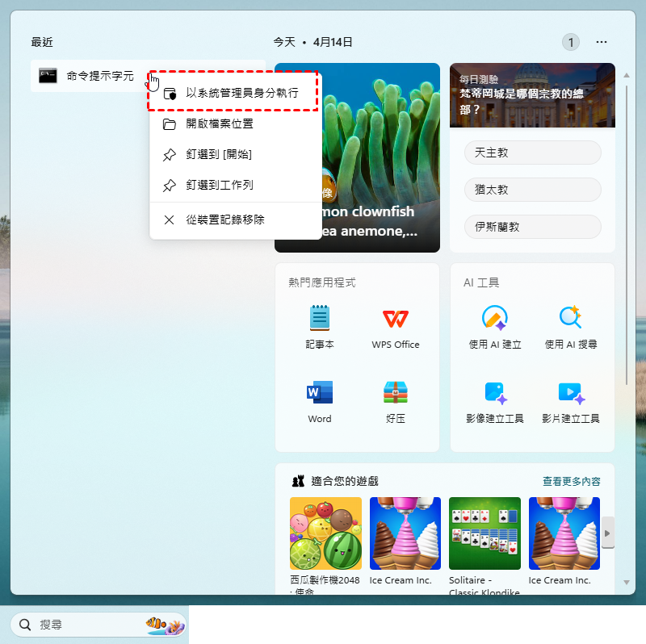Open the three-dot more options menu

point(602,42)
